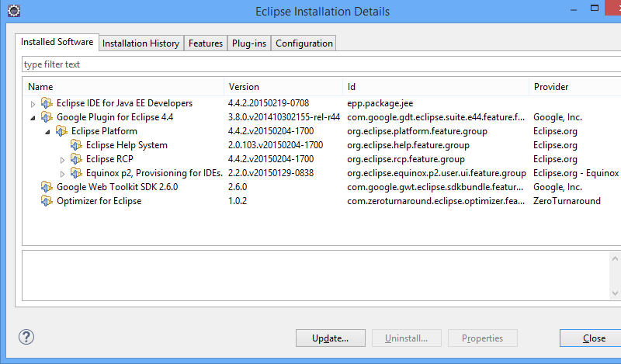Screen dimensions: 621x364
Task: Click the Eclipse IDE for Java EE Developers icon
Action: coord(47,103)
